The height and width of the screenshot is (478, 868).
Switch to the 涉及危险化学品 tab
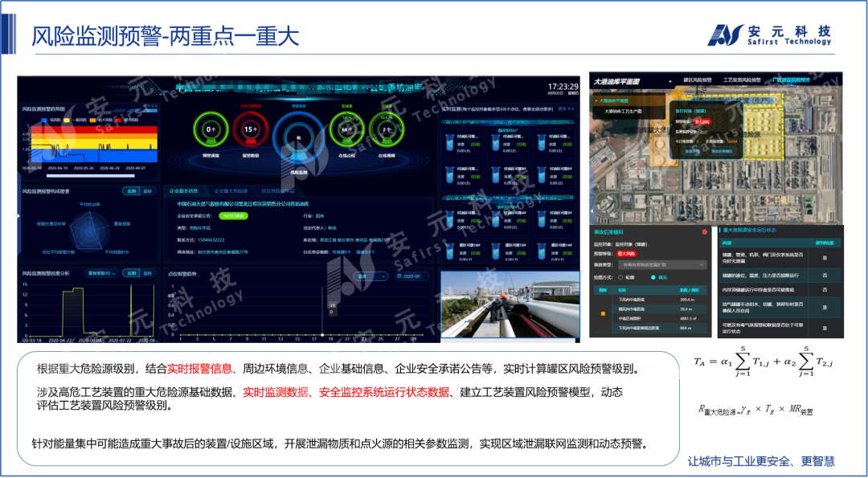pyautogui.click(x=279, y=191)
